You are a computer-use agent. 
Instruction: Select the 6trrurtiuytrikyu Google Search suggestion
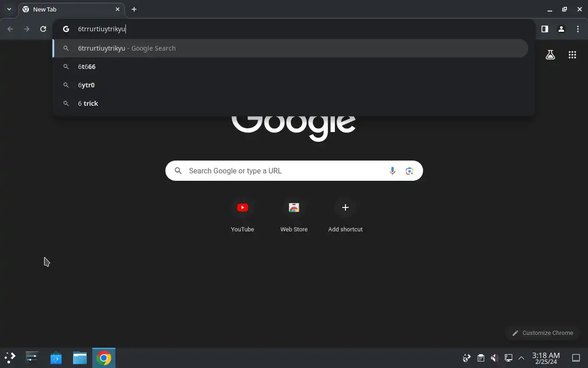(290, 48)
